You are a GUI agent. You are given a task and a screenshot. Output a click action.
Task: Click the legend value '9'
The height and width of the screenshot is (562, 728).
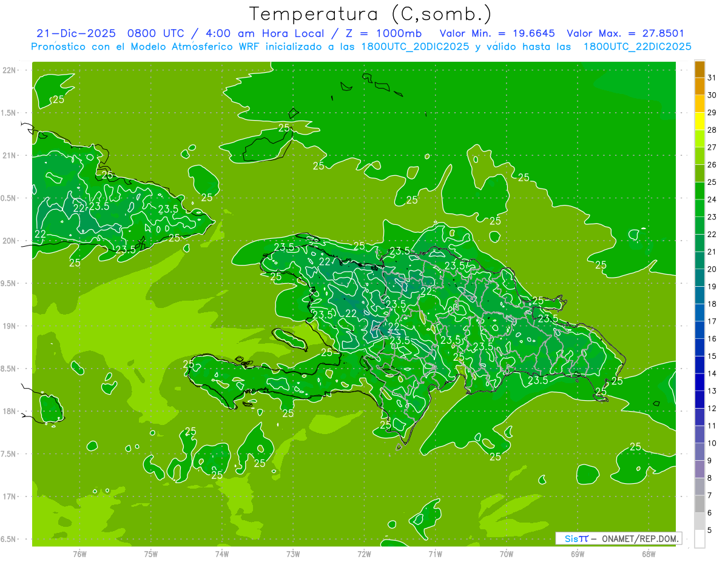click(x=710, y=461)
